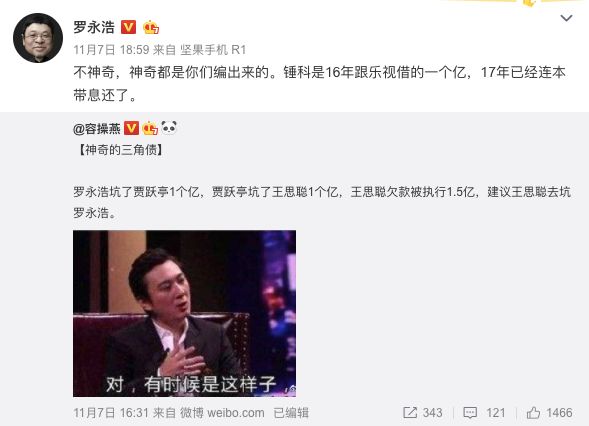Open 罗永浩's profile avatar
The height and width of the screenshot is (426, 589).
[x=38, y=38]
